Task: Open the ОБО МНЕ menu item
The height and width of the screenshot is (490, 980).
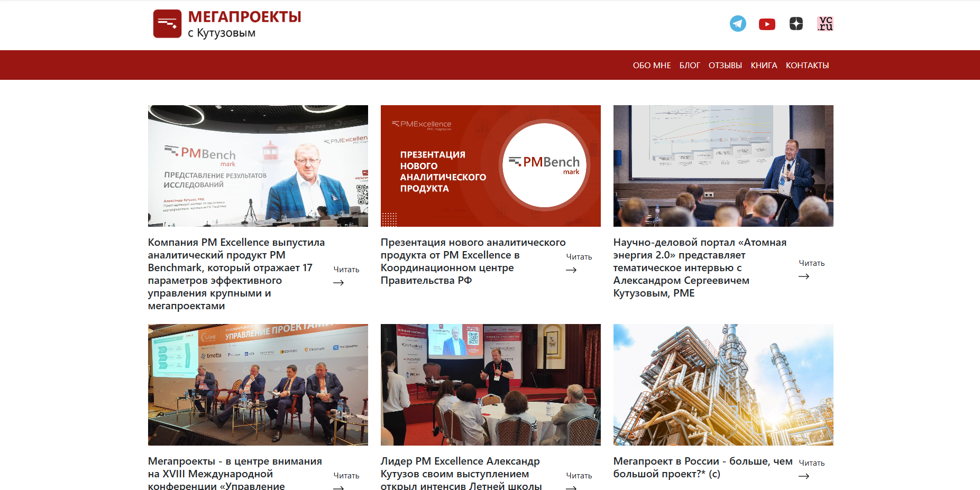Action: pos(652,66)
